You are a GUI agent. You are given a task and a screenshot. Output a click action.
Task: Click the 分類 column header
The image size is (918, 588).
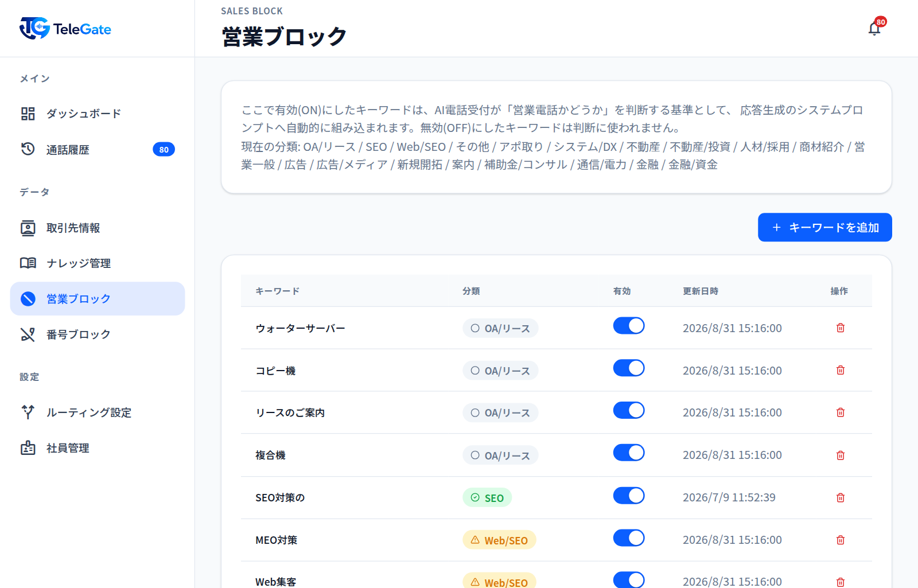point(471,291)
